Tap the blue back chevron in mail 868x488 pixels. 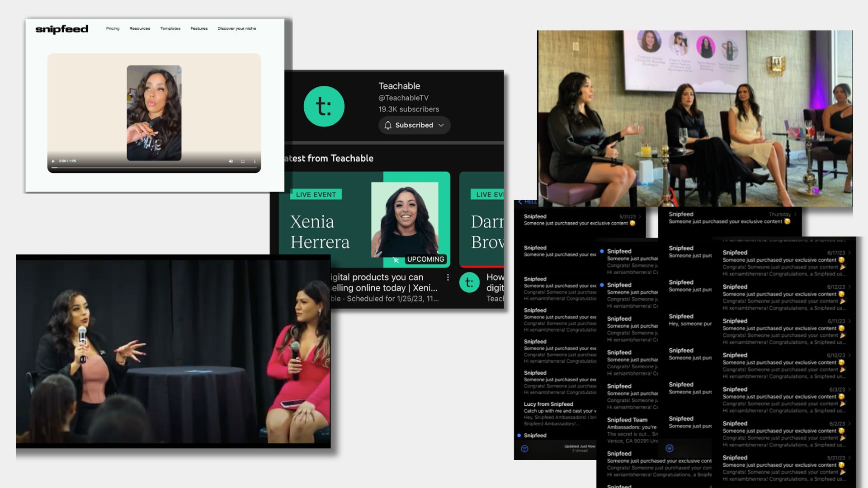520,202
